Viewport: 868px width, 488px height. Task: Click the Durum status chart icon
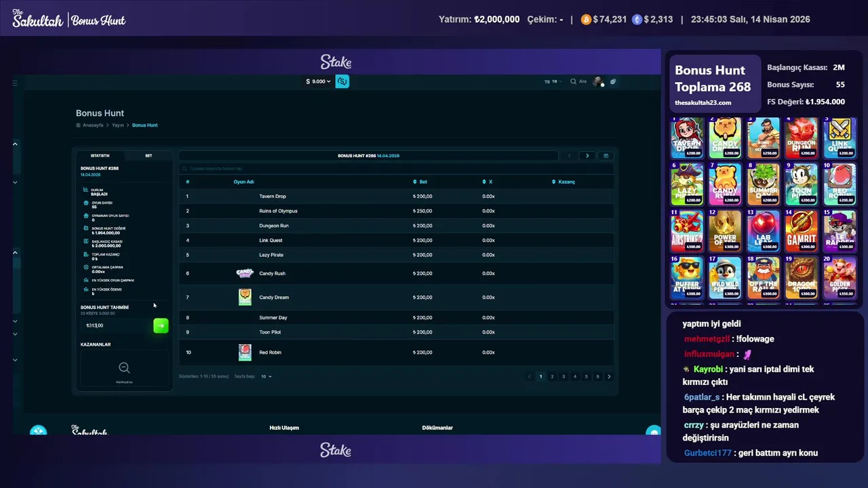[x=85, y=191]
